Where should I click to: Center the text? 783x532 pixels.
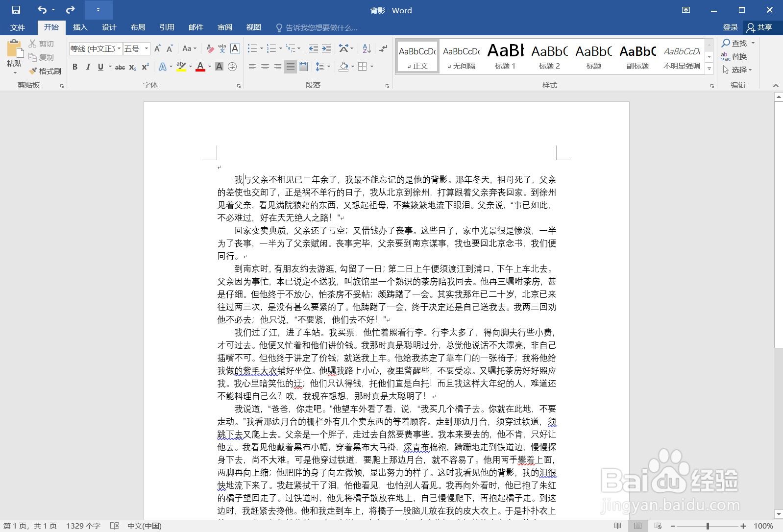(265, 67)
